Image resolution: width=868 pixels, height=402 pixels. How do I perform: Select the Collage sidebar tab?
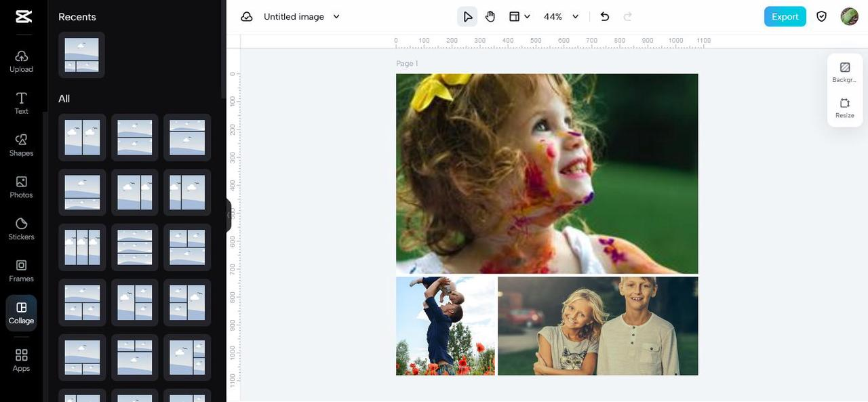21,313
